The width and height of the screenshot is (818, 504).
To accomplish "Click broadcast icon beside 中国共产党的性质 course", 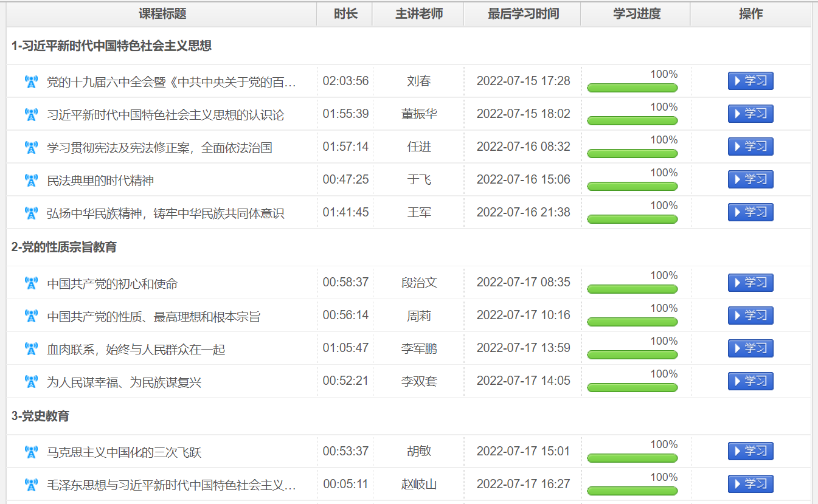I will 31,317.
